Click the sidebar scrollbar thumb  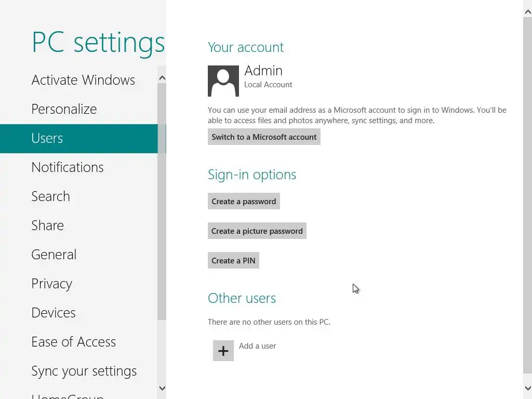pos(162,202)
